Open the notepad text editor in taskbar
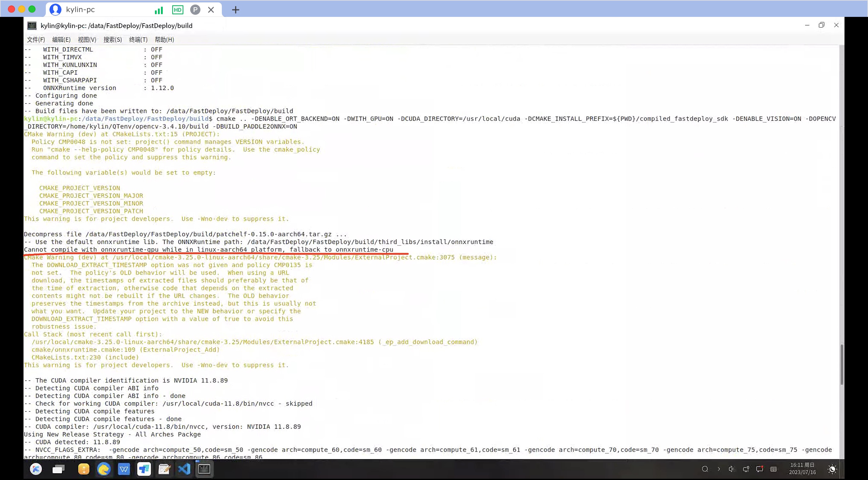The width and height of the screenshot is (868, 480). point(165,469)
